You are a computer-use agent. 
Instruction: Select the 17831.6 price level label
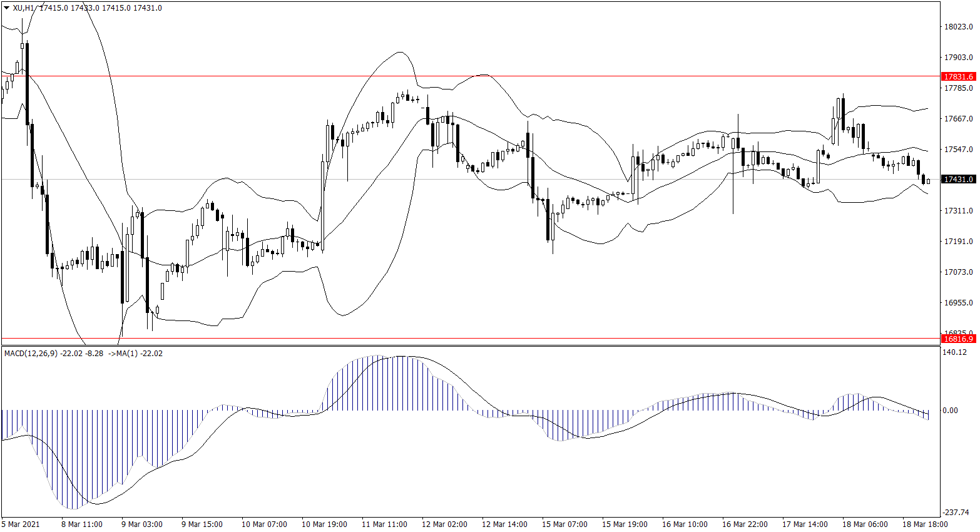958,77
